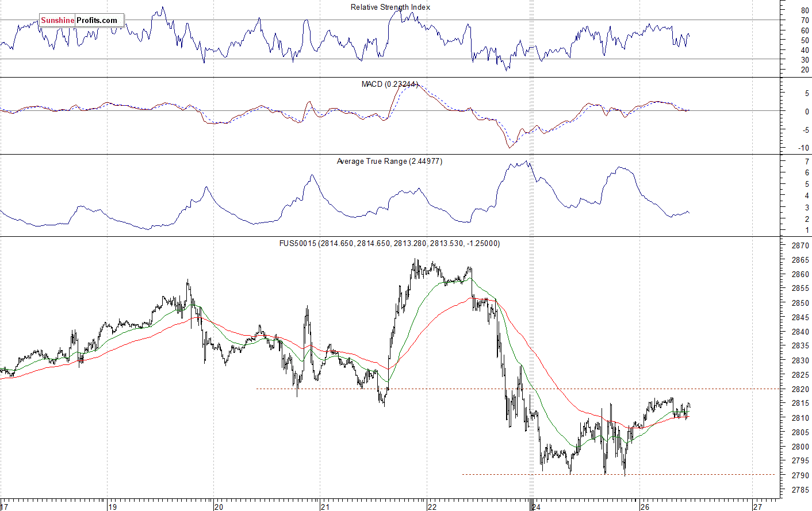Click date label 21 on time axis
The image size is (812, 511).
[325, 506]
